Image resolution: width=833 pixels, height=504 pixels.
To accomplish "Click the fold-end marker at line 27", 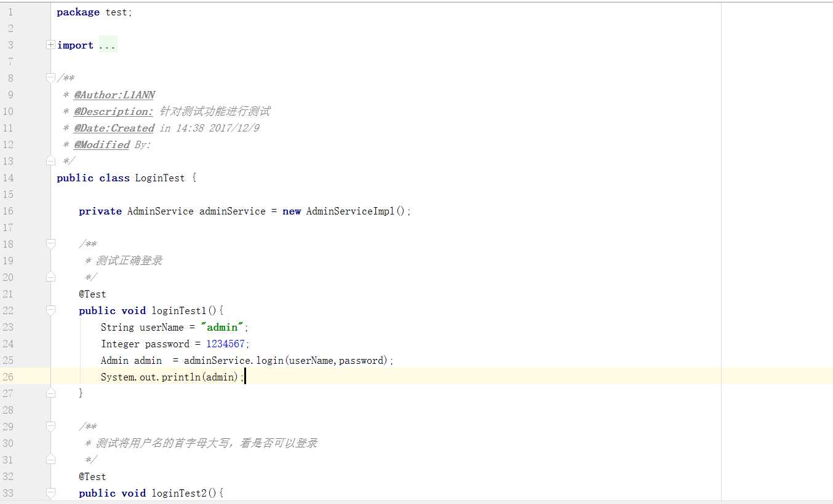I will click(x=50, y=393).
